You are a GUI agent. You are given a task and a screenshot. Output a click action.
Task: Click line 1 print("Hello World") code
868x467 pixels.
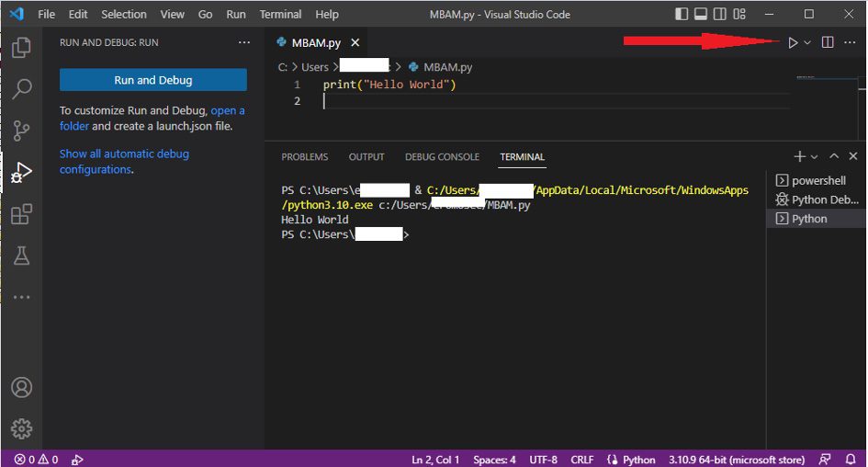389,85
